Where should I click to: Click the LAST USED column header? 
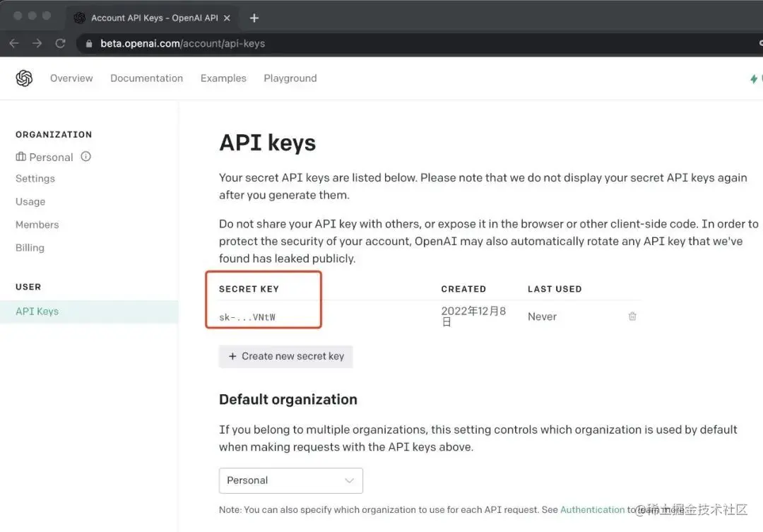(555, 289)
